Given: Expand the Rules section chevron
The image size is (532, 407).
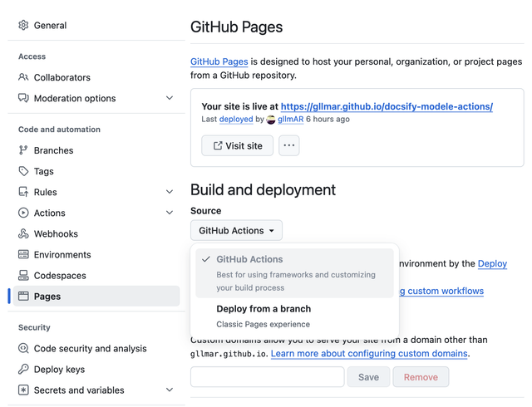Looking at the screenshot, I should tap(170, 192).
